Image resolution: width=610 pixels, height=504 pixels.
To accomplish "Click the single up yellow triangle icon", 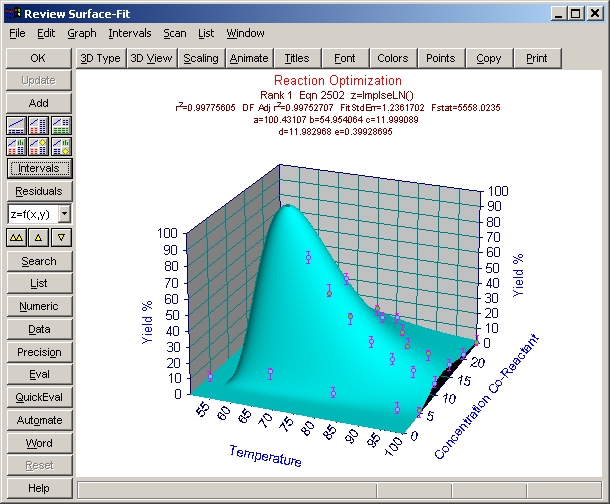I will coord(39,237).
